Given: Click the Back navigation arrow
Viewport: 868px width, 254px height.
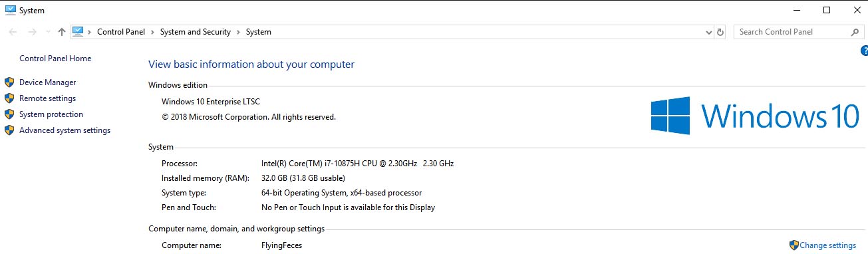Looking at the screenshot, I should point(13,32).
